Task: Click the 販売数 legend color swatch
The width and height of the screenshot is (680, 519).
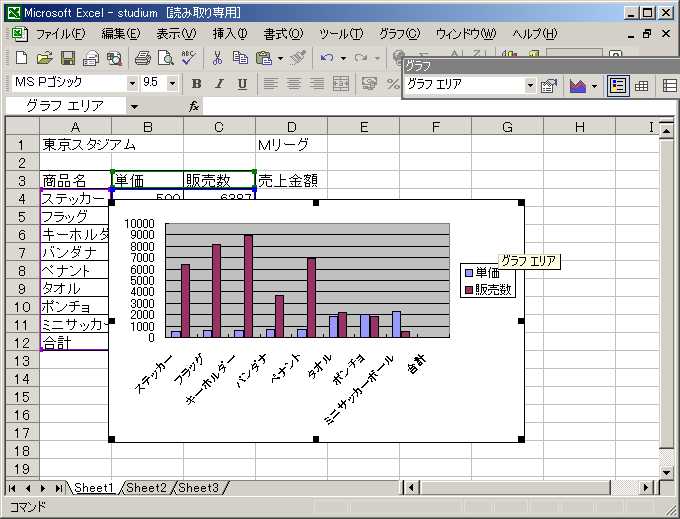Action: coord(468,290)
